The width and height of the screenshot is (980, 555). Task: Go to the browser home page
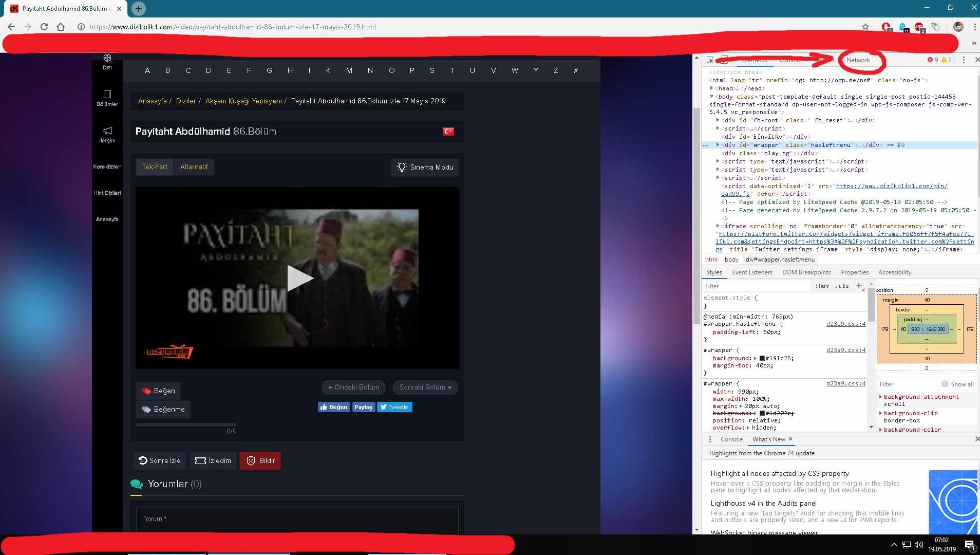61,27
